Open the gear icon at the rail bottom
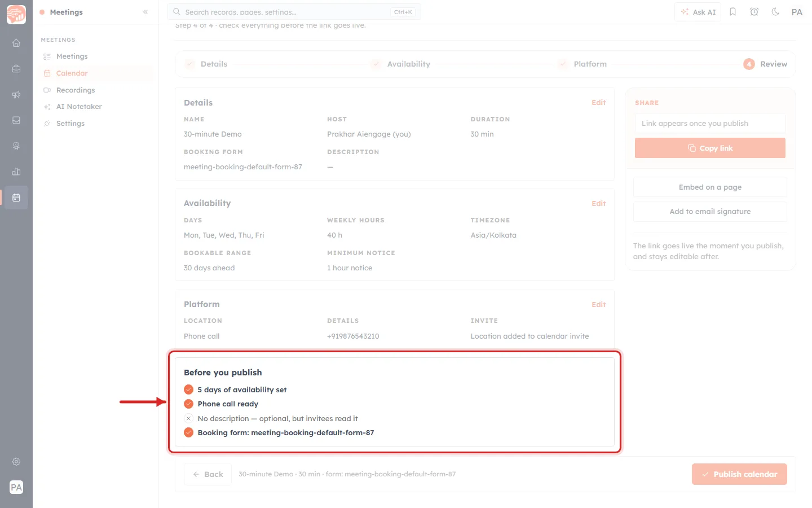812x508 pixels. (16, 462)
